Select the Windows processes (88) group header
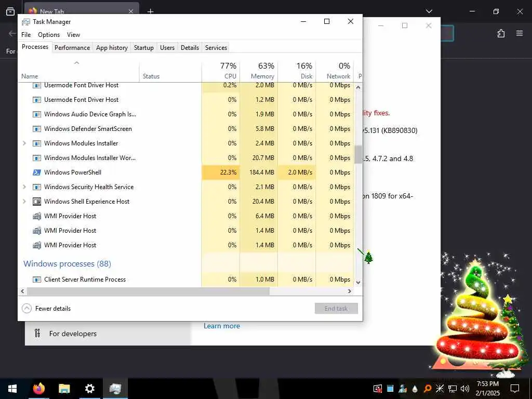Screen dimensions: 532x399 (x=67, y=263)
